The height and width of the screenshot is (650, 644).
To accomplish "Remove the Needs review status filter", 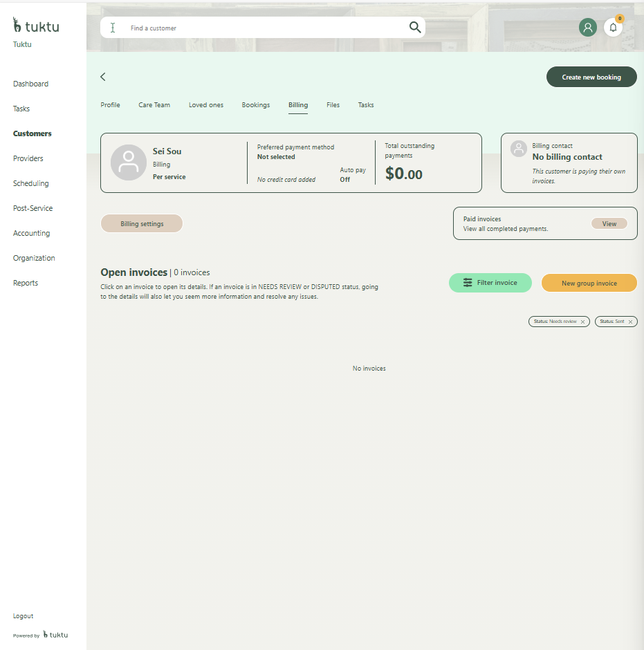I will 582,322.
